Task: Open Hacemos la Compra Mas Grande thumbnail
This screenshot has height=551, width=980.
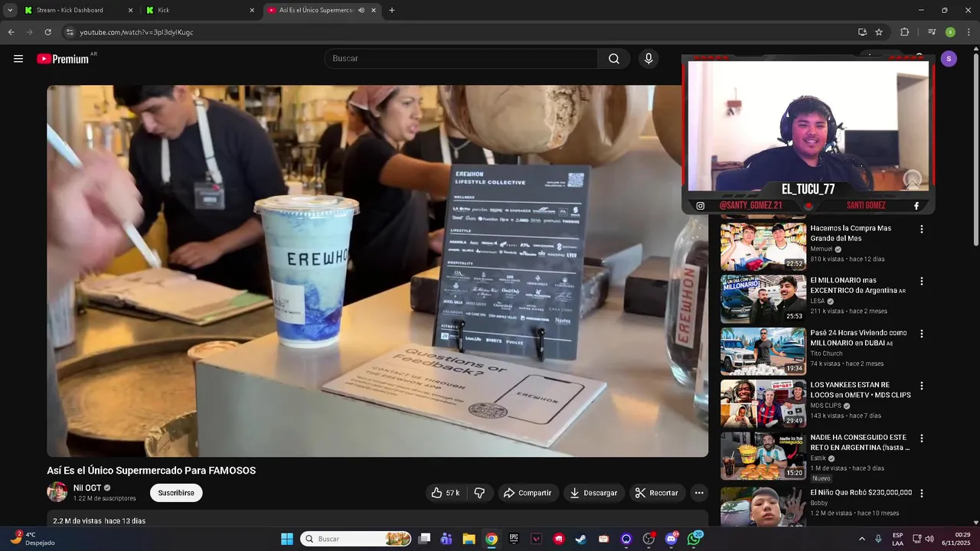Action: click(763, 246)
